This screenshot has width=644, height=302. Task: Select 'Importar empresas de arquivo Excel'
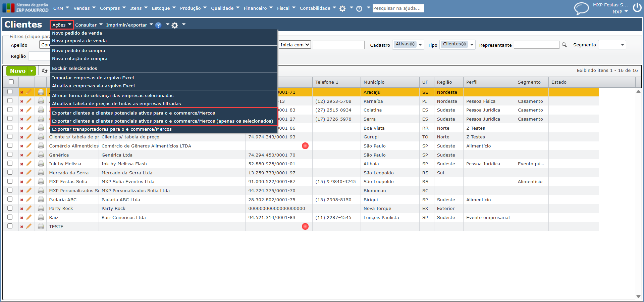93,78
